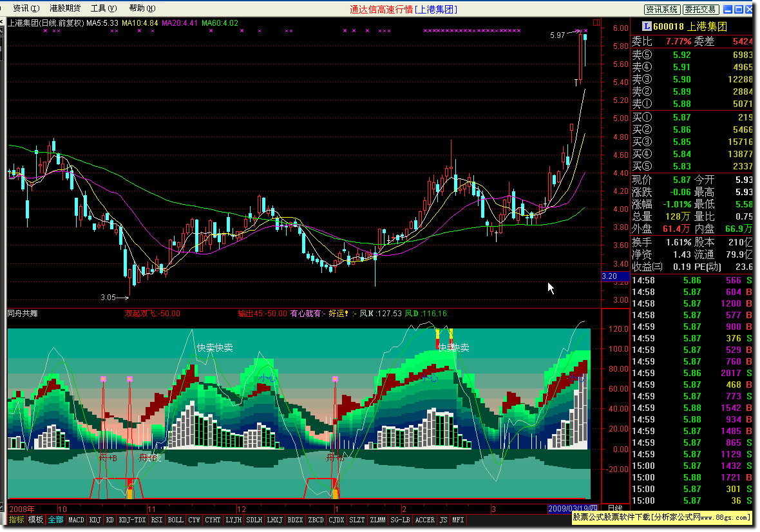The height and width of the screenshot is (532, 760).
Task: Click the 14:58 trade row with volume 1200
Action: 692,303
